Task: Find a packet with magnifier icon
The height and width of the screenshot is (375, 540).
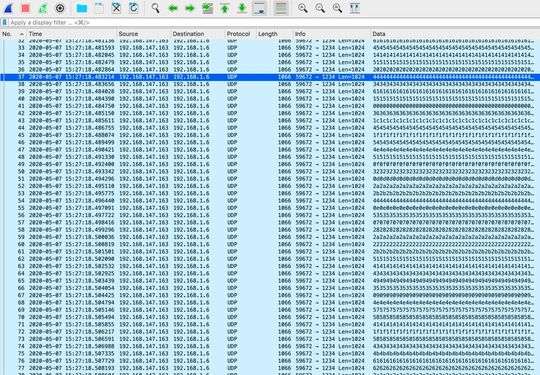Action: pos(156,8)
